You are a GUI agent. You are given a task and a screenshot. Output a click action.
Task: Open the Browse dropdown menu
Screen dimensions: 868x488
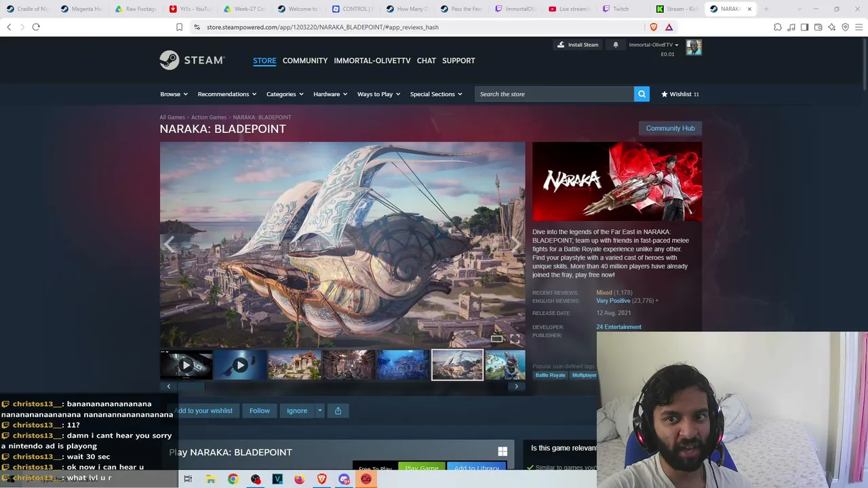pos(174,94)
